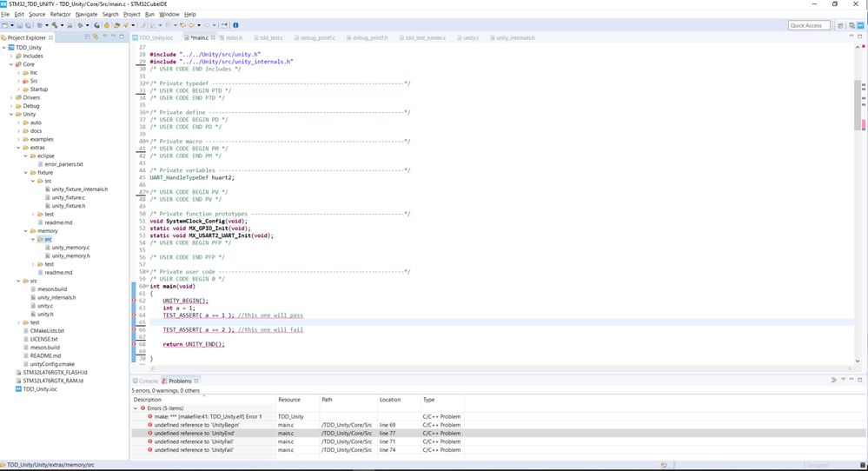This screenshot has width=868, height=471.
Task: Switch to the Console tab
Action: point(148,381)
